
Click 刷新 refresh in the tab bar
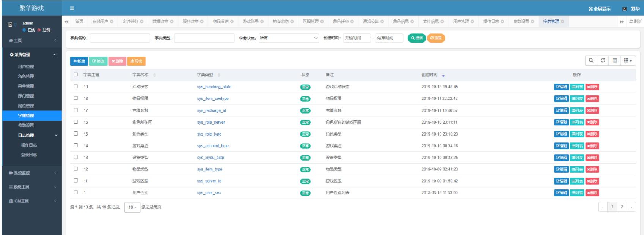(x=635, y=22)
